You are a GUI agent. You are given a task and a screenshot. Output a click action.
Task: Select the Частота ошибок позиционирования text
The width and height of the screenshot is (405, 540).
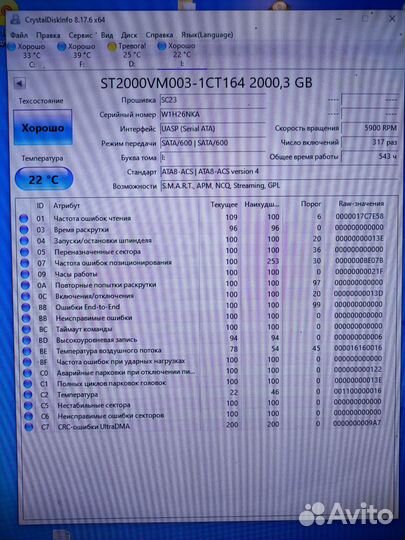(x=113, y=263)
